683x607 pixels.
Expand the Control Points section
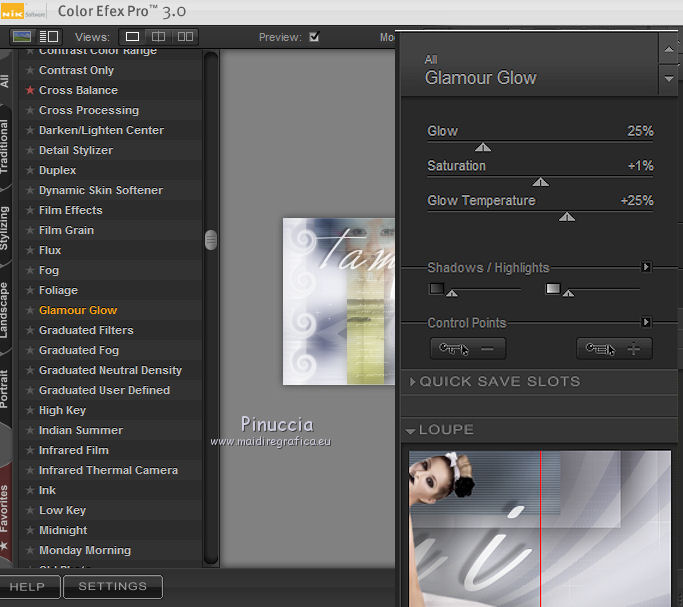tap(646, 322)
